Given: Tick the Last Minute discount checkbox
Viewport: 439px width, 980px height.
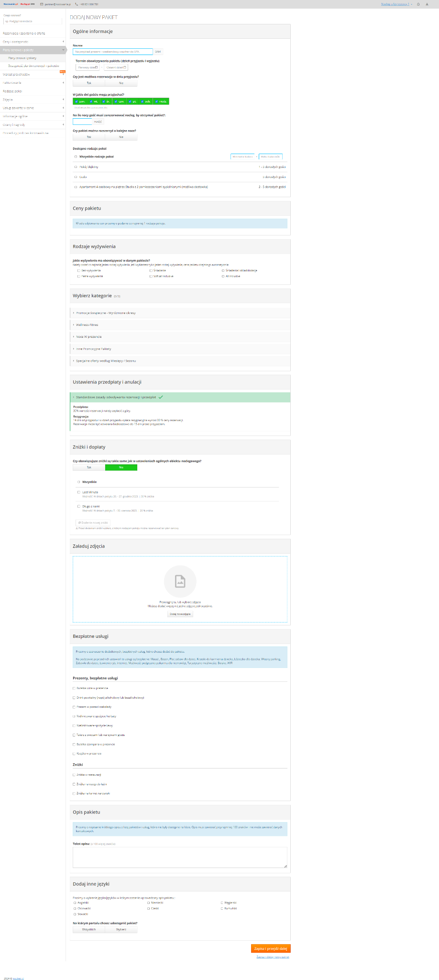Looking at the screenshot, I should tap(79, 492).
